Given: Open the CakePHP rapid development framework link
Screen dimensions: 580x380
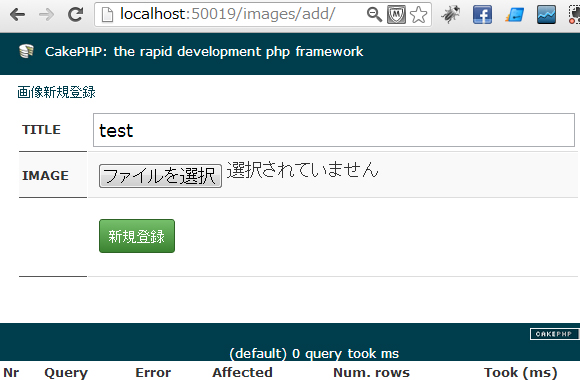Looking at the screenshot, I should coord(204,51).
